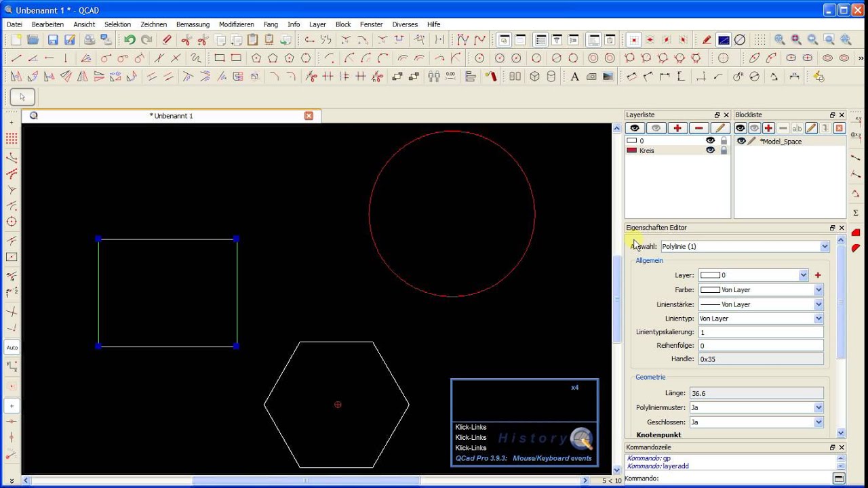Click Edit layer pencil button
Screen dimensions: 868x488
click(x=720, y=128)
